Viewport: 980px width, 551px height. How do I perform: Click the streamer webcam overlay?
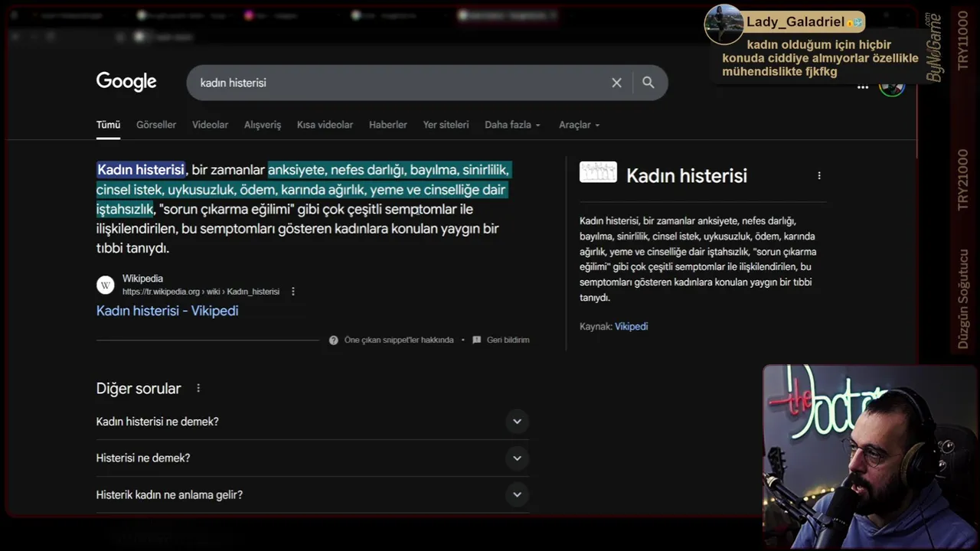(x=871, y=457)
